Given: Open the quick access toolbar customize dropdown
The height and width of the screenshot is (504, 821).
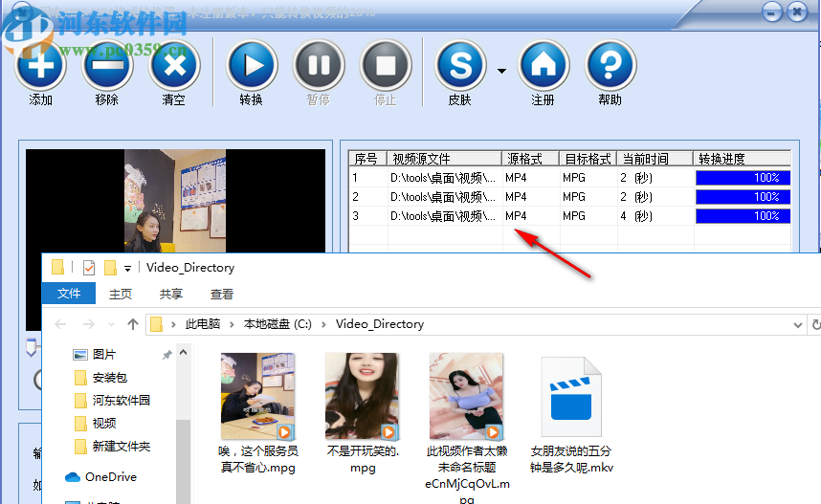Looking at the screenshot, I should pos(127,269).
